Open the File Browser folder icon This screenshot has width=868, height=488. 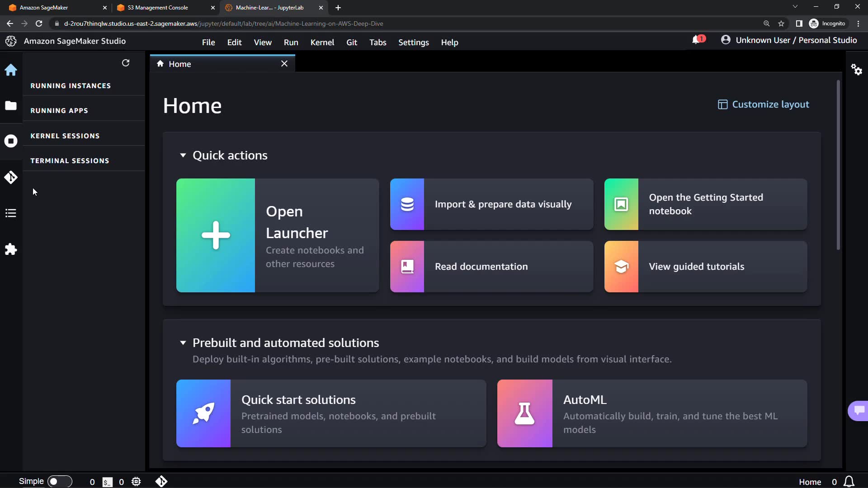click(11, 106)
